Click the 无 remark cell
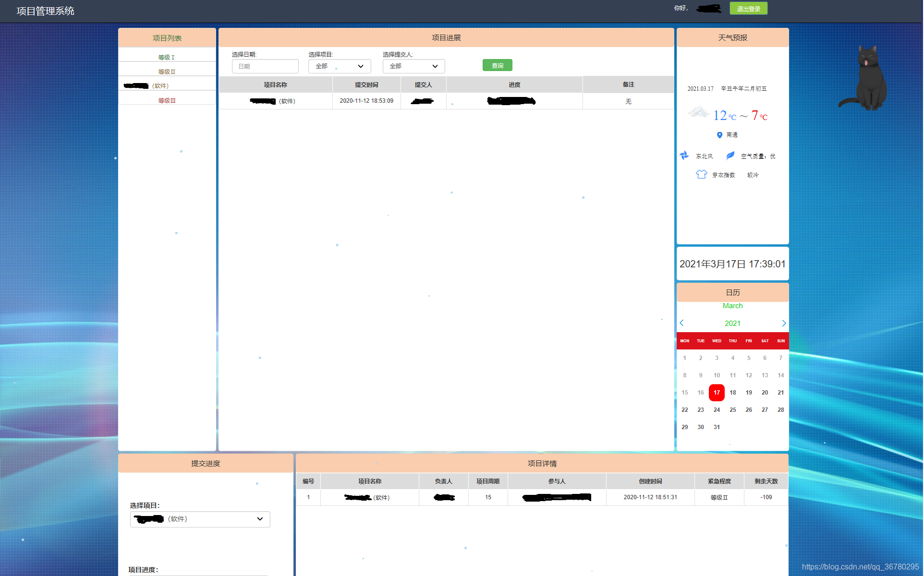The width and height of the screenshot is (924, 576). tap(628, 101)
